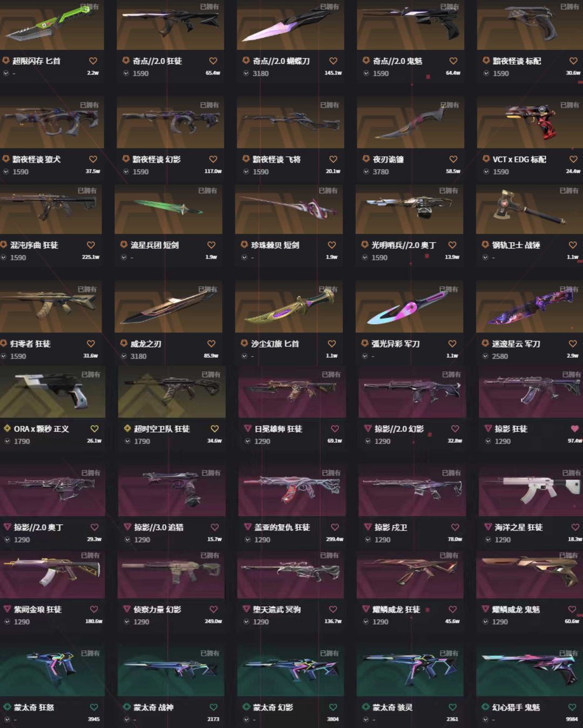Click the 已拥有 badge on 超限闪存 匕首

point(90,6)
